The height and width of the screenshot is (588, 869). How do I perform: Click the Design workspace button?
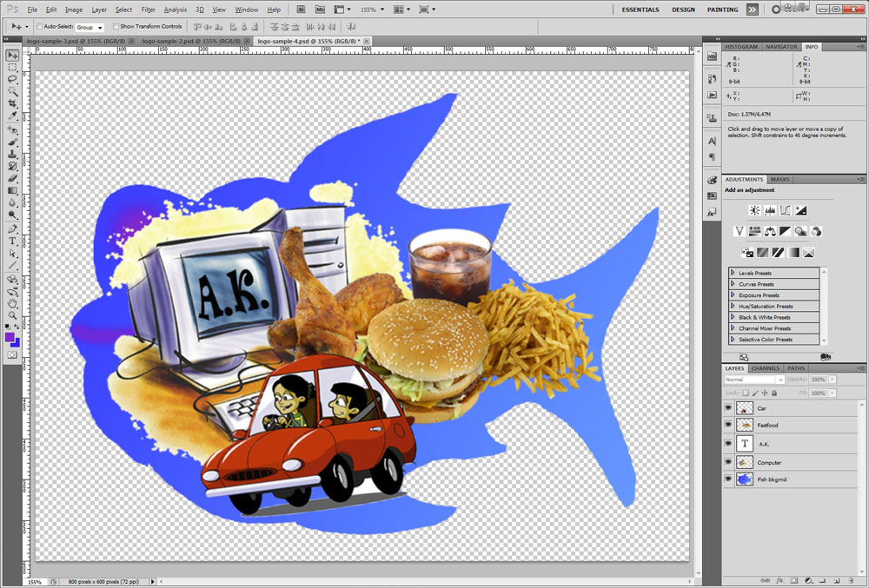click(x=683, y=10)
